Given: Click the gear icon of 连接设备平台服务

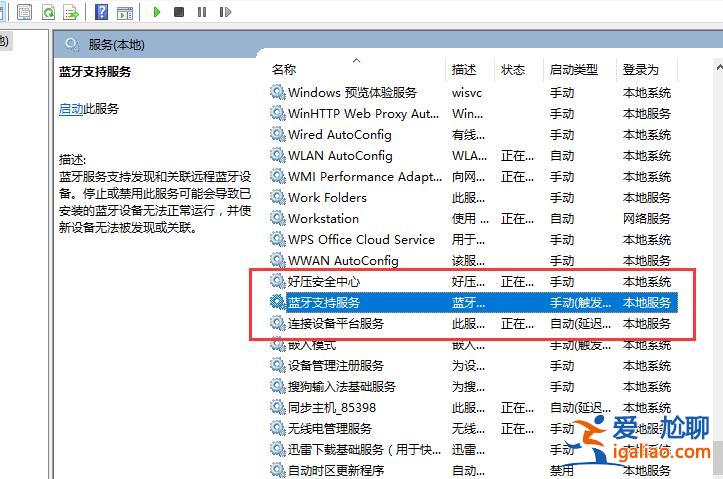Looking at the screenshot, I should [278, 323].
